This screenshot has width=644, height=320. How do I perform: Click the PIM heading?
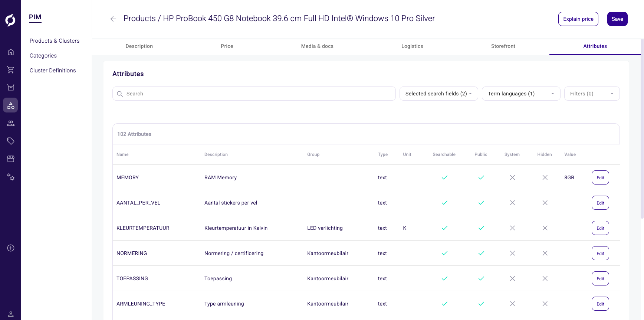pos(35,17)
